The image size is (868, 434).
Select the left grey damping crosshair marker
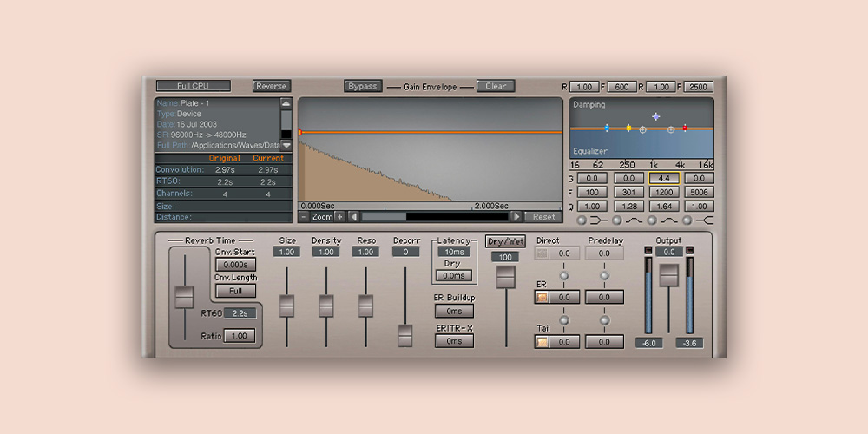[642, 129]
